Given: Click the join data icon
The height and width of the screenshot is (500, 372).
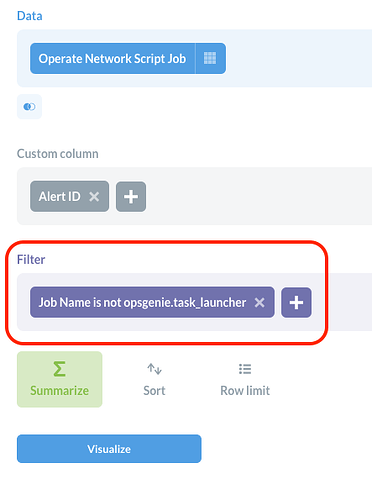Looking at the screenshot, I should pos(29,107).
